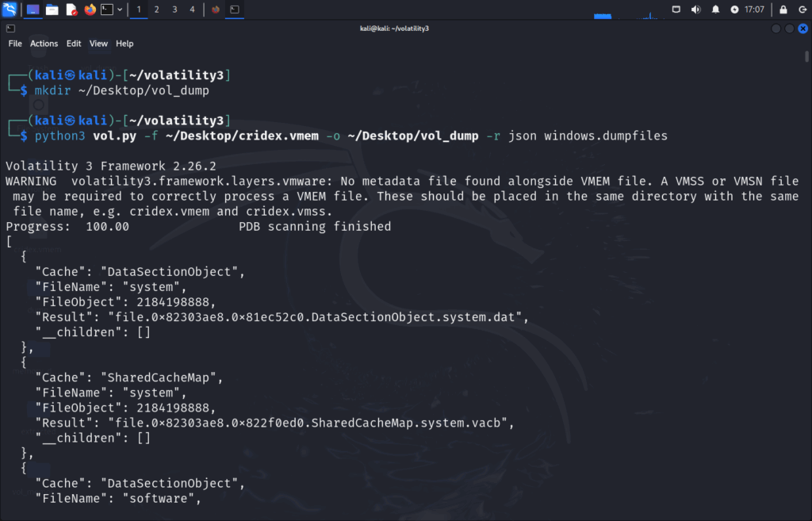812x521 pixels.
Task: Open the View menu
Action: coord(98,44)
